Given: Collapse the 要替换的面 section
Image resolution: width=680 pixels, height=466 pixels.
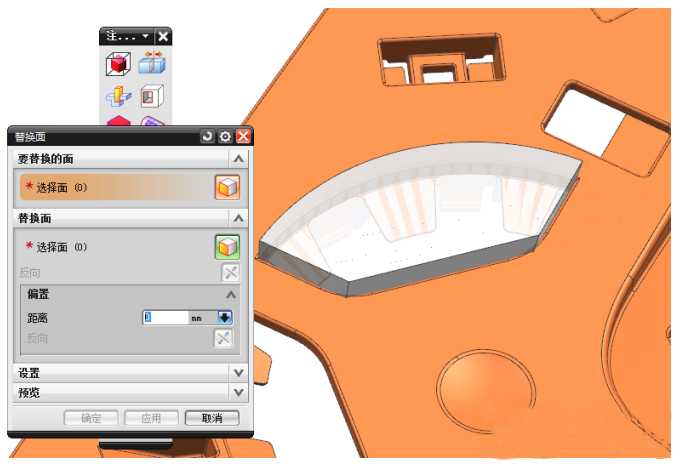Looking at the screenshot, I should [238, 159].
